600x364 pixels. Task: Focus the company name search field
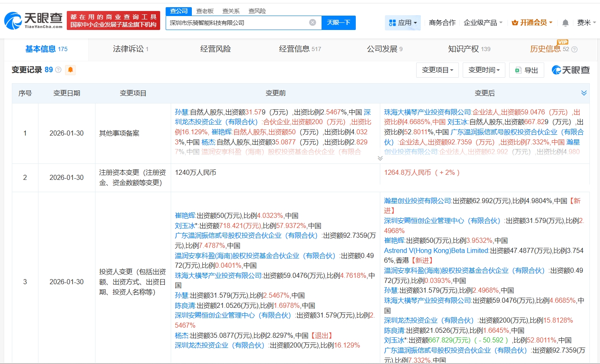coord(237,23)
